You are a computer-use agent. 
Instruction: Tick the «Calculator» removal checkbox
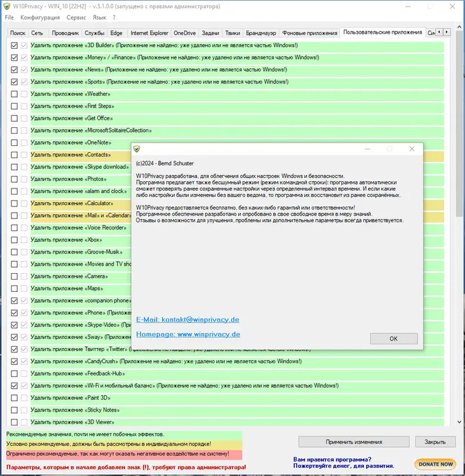coord(14,203)
